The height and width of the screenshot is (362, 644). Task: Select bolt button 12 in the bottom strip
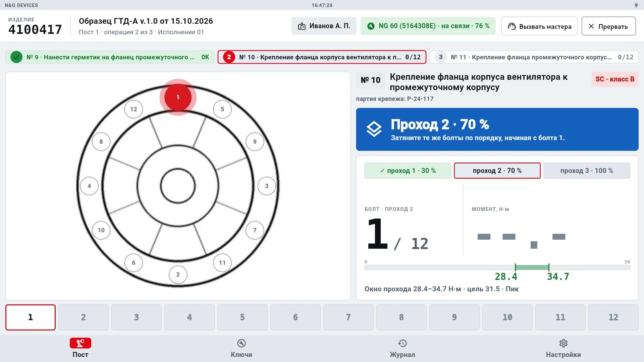point(613,317)
